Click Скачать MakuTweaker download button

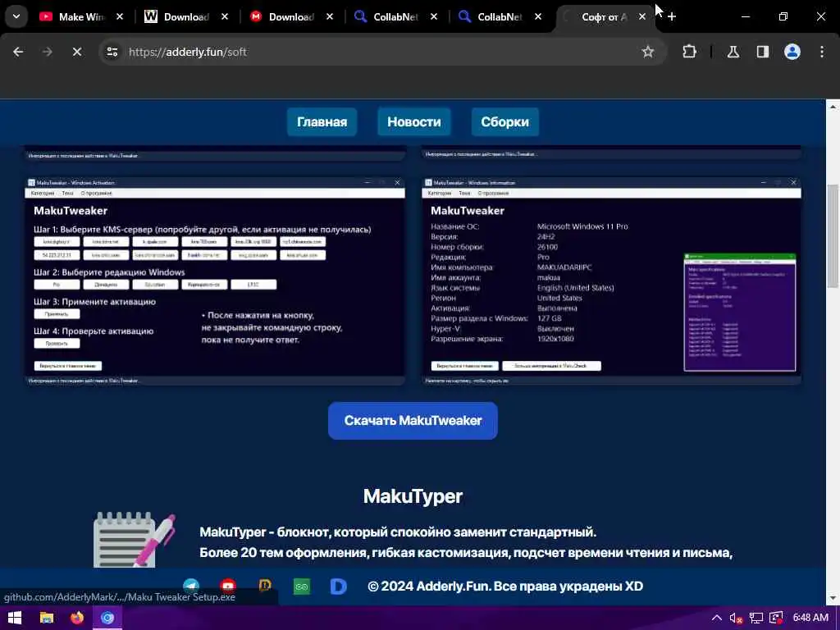413,421
